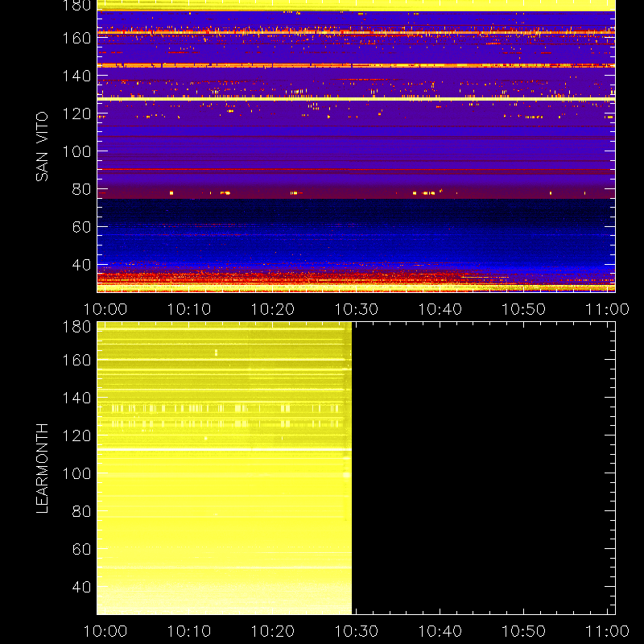This screenshot has height=644, width=644.
Task: Pick the 10:10 time label under San Vito plot
Action: click(189, 309)
